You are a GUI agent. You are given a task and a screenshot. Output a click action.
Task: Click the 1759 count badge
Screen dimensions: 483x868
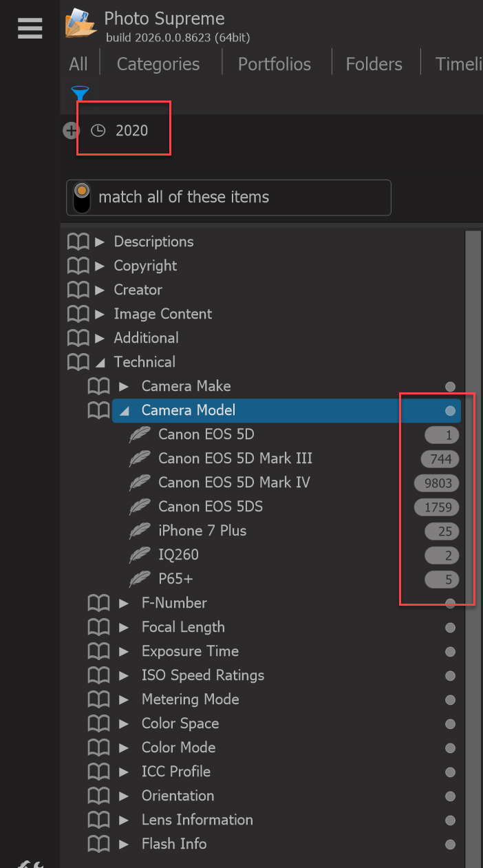coord(437,507)
